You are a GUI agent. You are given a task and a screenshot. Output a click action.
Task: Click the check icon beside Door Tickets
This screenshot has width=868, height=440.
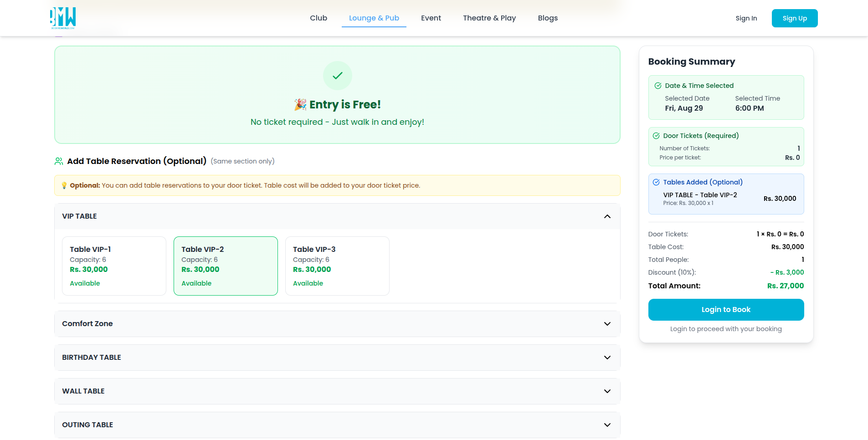[x=656, y=136]
